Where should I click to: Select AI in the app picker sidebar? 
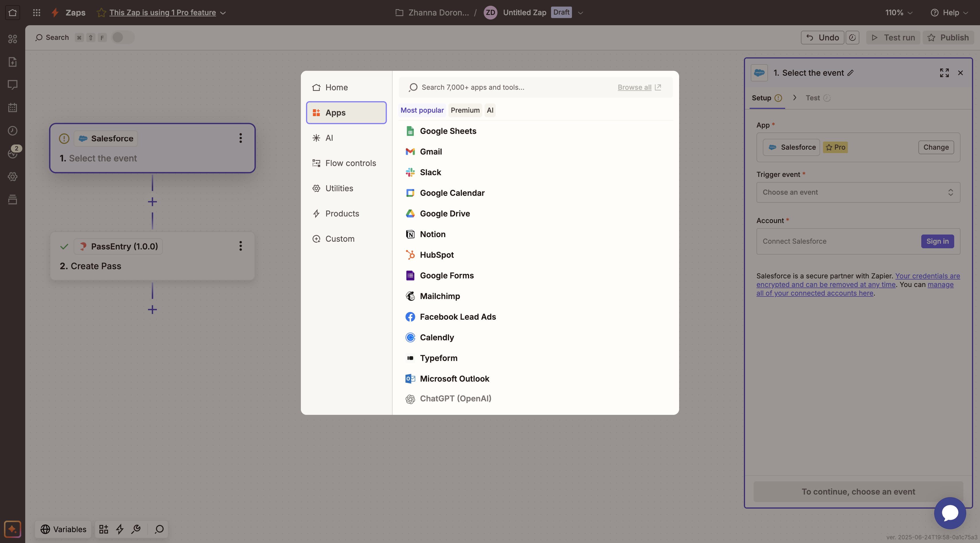click(346, 138)
